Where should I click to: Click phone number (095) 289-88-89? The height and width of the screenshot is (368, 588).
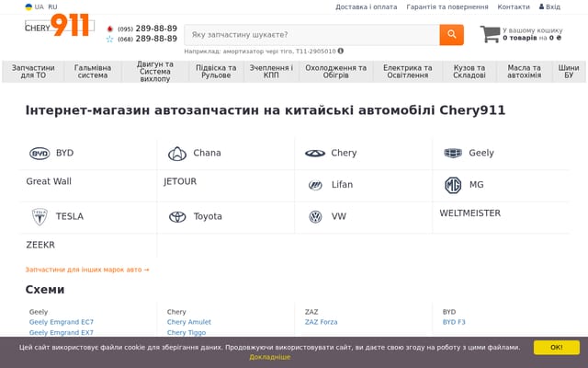tap(147, 29)
